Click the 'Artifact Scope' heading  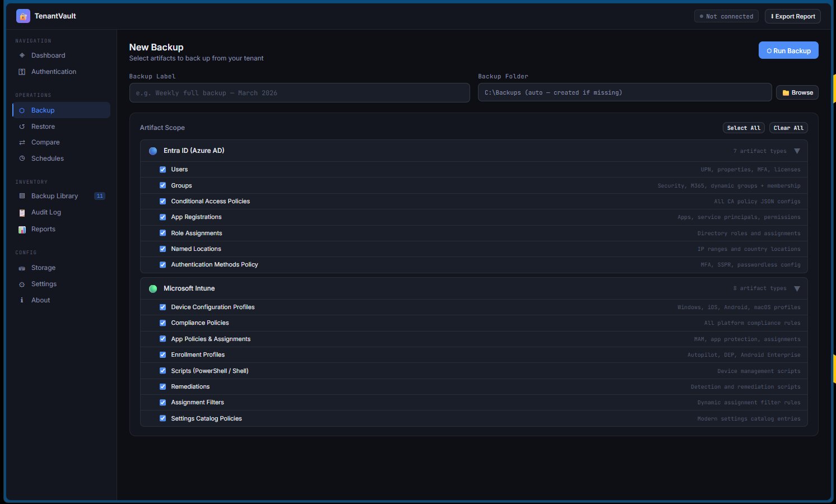(x=162, y=128)
